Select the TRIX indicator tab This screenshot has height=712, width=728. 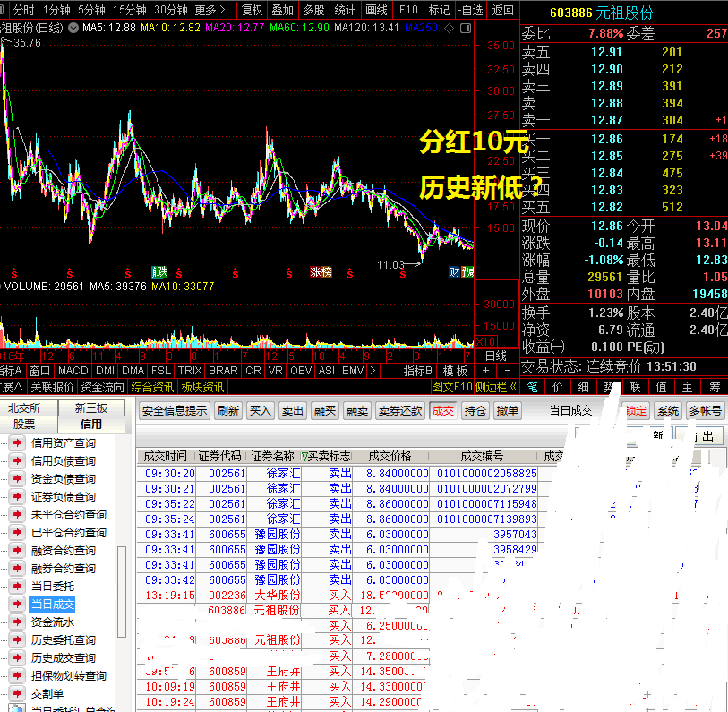point(190,371)
